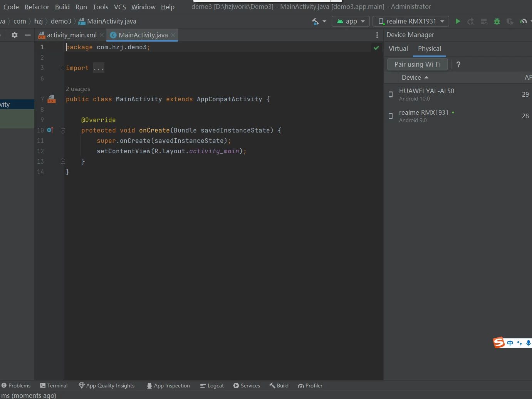Click the hzj breadcrumb in navigation bar
Viewport: 532px width, 399px height.
click(38, 21)
